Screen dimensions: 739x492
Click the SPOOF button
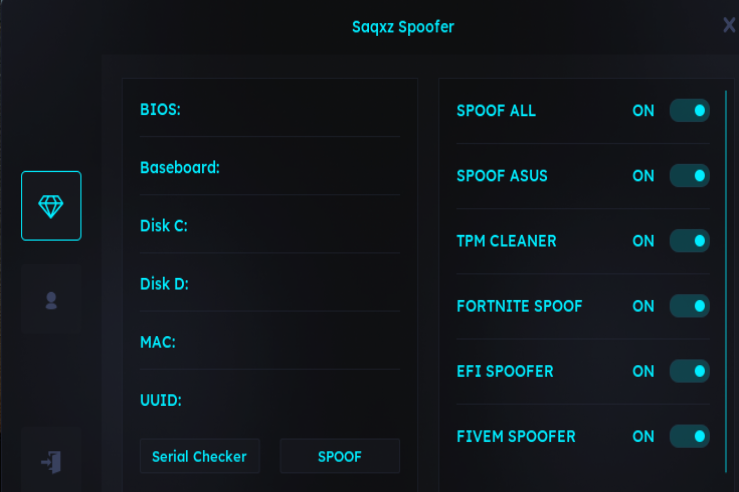pyautogui.click(x=339, y=456)
